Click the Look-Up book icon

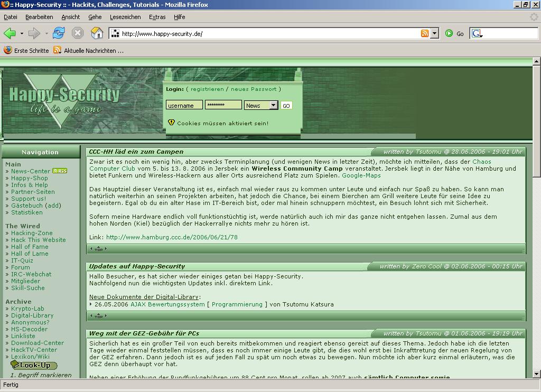point(15,363)
